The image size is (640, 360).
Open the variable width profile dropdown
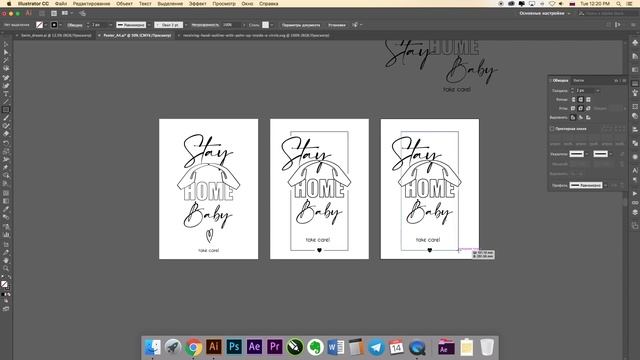[x=149, y=25]
